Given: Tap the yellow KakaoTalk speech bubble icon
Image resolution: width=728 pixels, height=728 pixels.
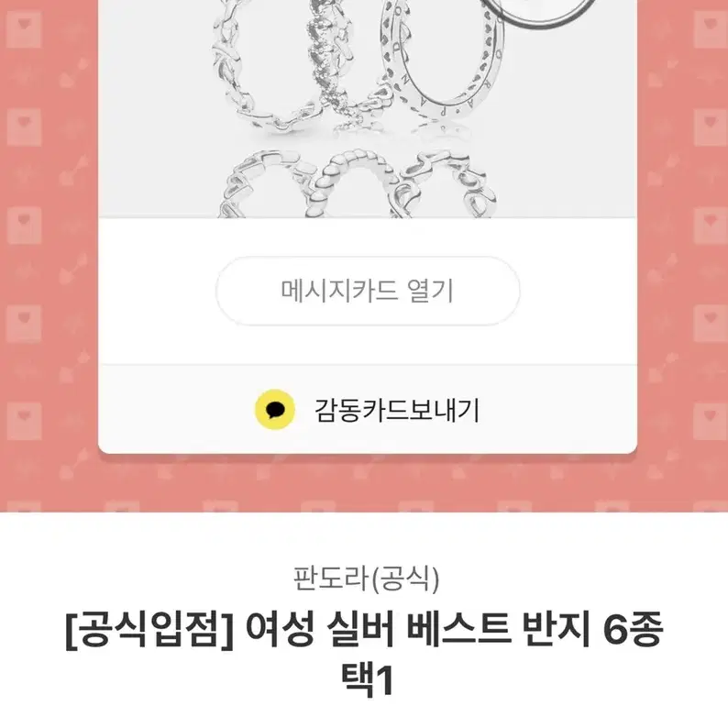Looking at the screenshot, I should tap(275, 410).
